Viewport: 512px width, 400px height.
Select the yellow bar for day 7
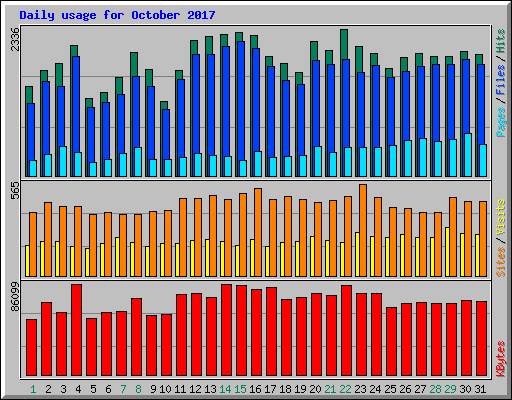click(117, 257)
